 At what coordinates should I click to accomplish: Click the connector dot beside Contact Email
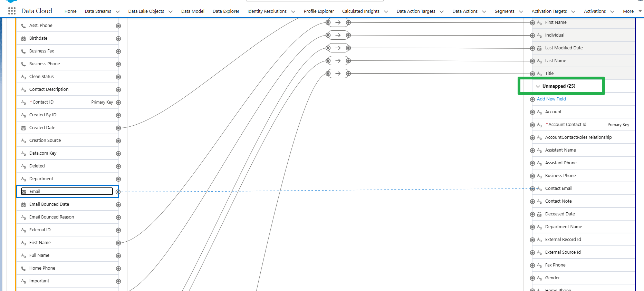tap(532, 189)
